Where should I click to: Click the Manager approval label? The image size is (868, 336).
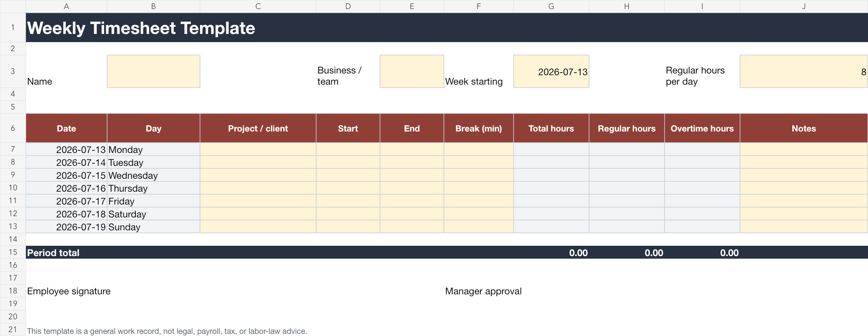(x=483, y=291)
